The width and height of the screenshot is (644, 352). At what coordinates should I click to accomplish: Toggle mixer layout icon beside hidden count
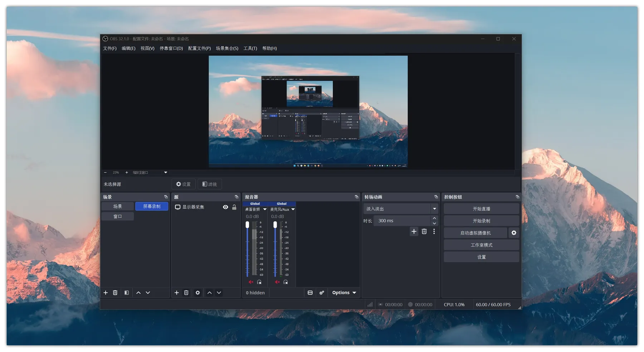[x=310, y=293]
